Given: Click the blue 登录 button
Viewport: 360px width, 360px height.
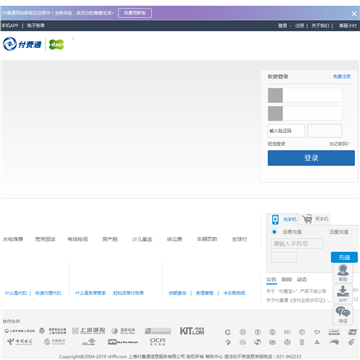Looking at the screenshot, I should click(x=311, y=158).
